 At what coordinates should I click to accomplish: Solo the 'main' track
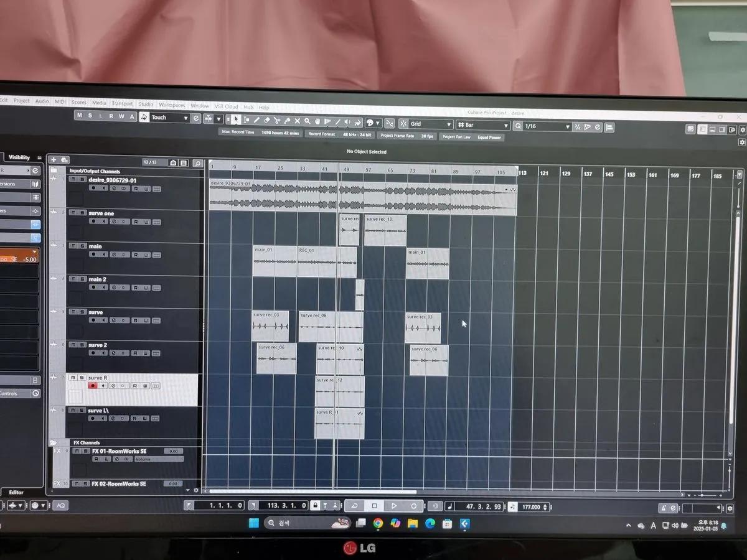point(82,246)
